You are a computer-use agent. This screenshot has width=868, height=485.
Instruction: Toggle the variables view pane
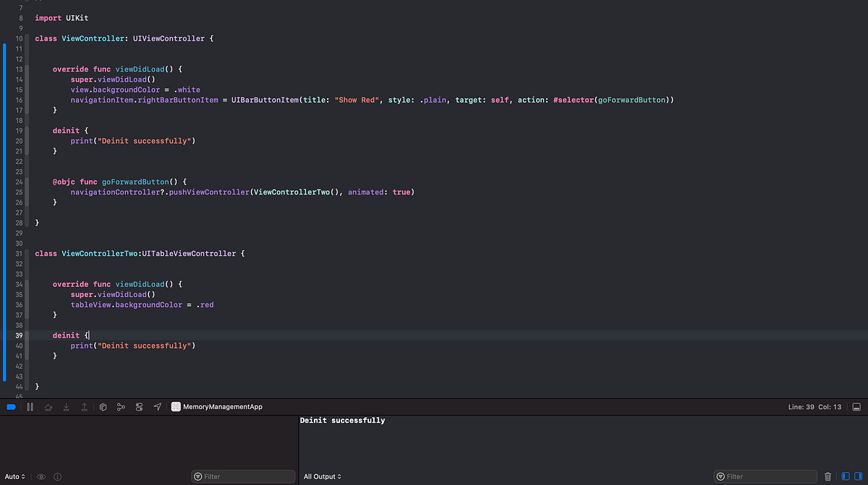coord(846,476)
